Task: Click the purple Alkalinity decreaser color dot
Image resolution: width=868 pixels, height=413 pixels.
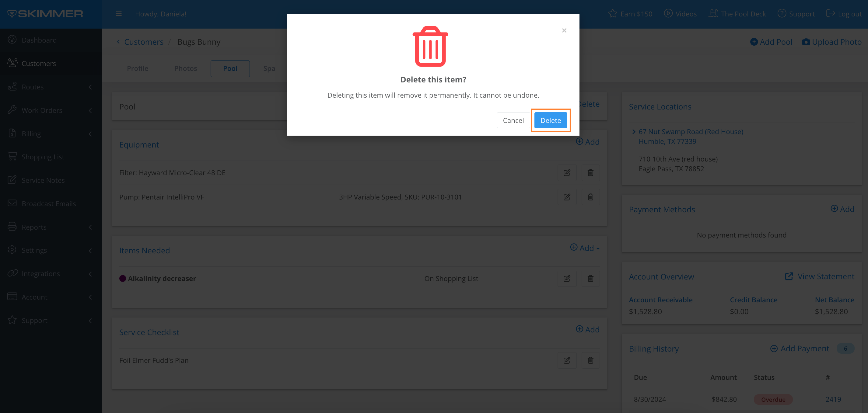Action: pos(123,278)
